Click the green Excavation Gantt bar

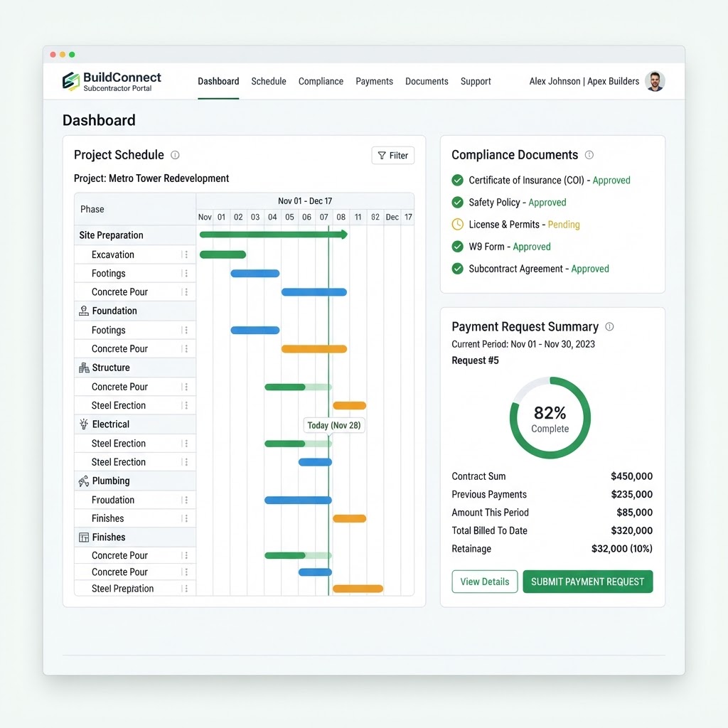coord(223,255)
